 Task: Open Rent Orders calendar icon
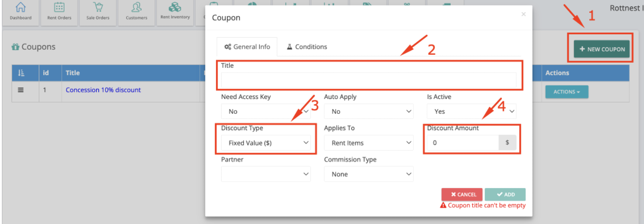pos(59,7)
